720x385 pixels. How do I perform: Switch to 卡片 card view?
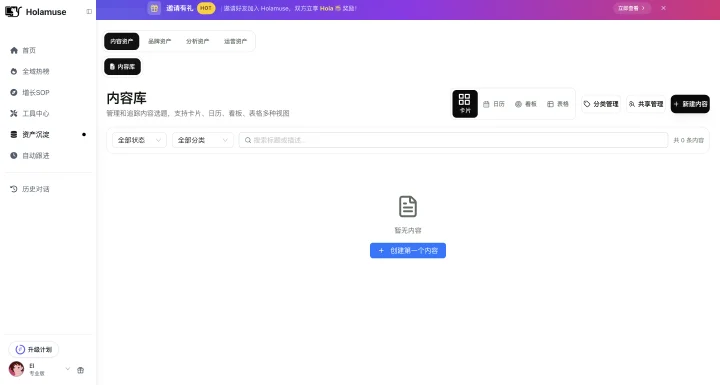[465, 104]
